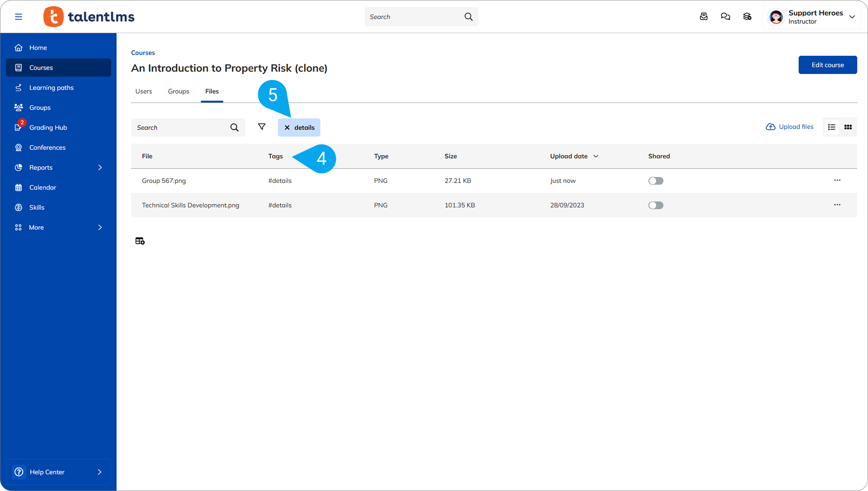Toggle sharing for Group 567.png
Image resolution: width=868 pixels, height=491 pixels.
656,181
